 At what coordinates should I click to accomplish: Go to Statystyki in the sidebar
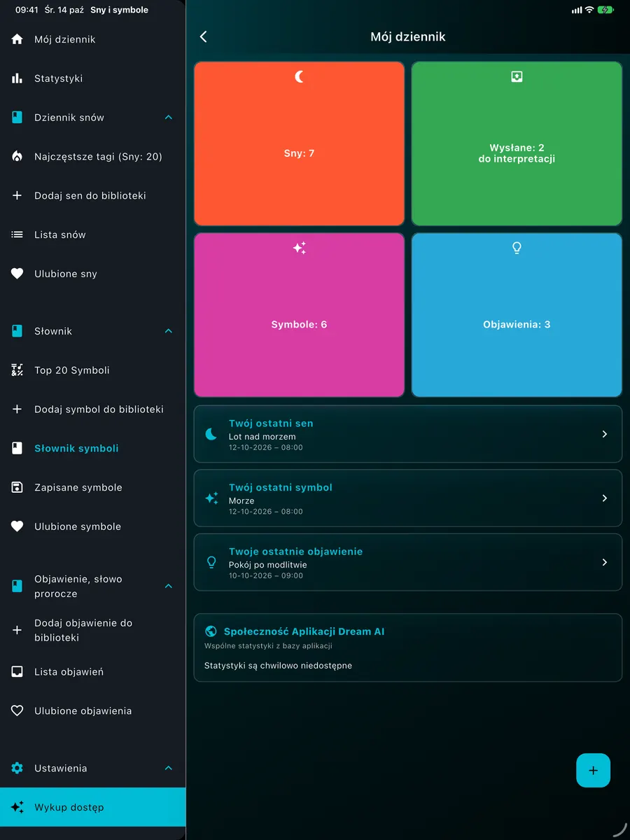pyautogui.click(x=93, y=78)
